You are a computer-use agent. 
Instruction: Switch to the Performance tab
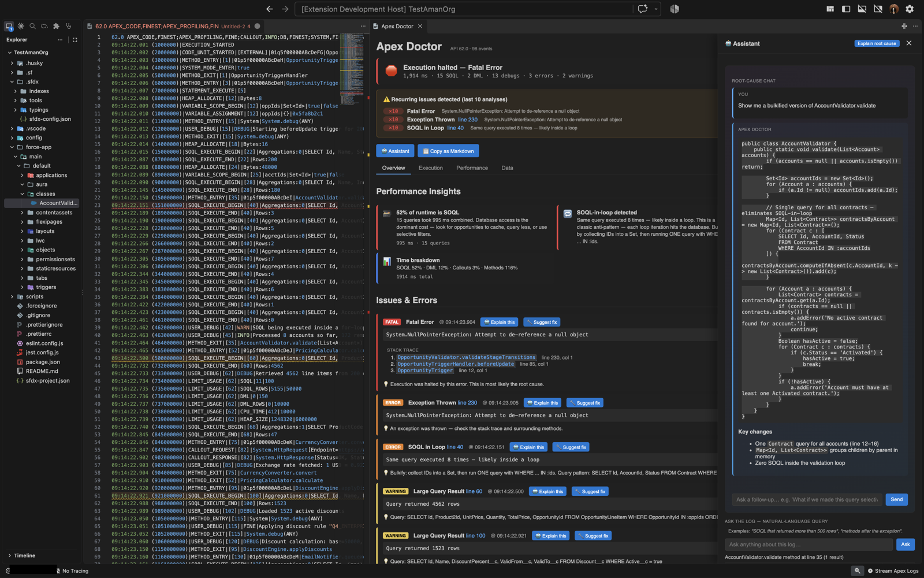(472, 168)
